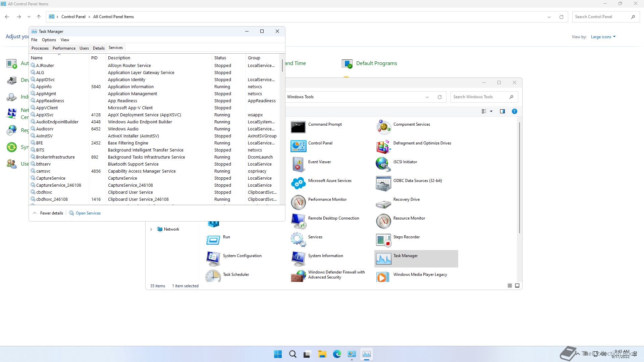Expand Windows Tools address history dropdown
This screenshot has width=644, height=362.
pos(427,97)
